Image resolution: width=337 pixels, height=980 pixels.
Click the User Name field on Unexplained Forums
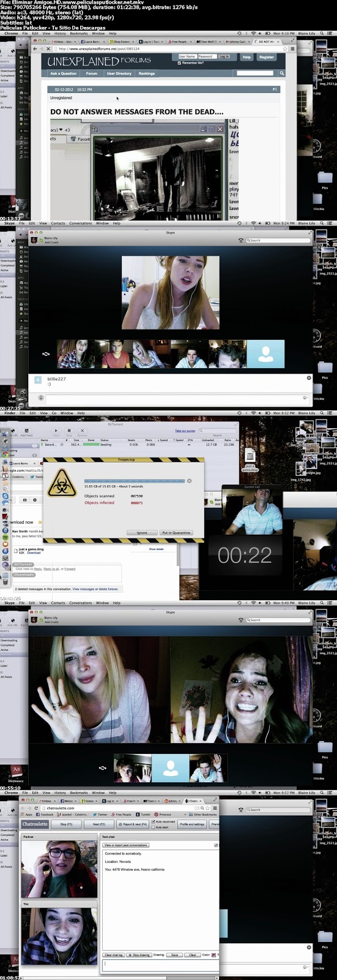(x=187, y=56)
